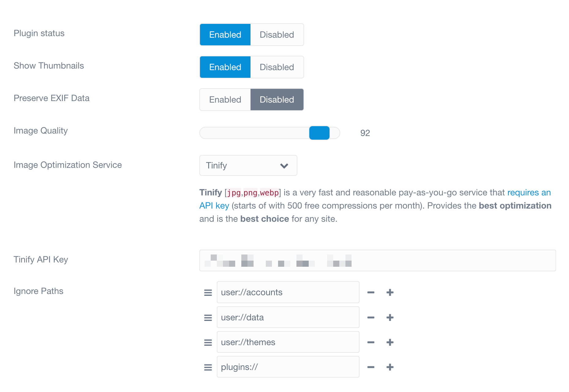Click the reorder handle next to plugins://
This screenshot has height=392, width=569.
pyautogui.click(x=208, y=367)
